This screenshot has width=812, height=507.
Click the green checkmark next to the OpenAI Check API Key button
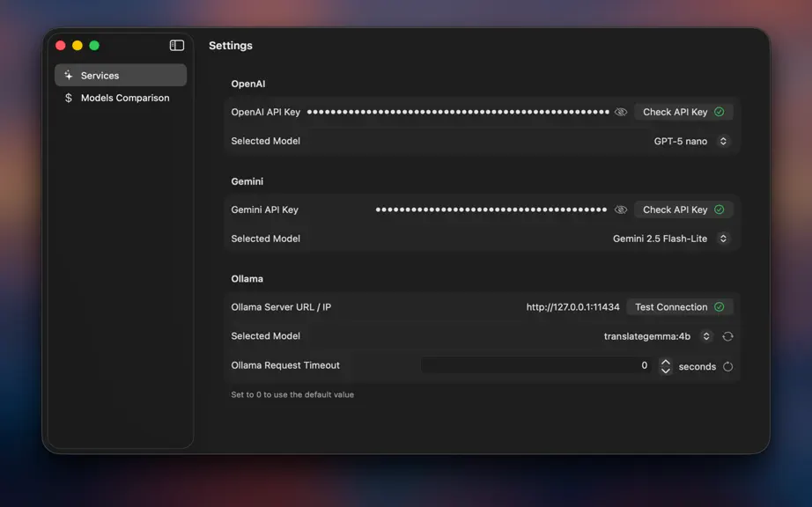point(719,113)
